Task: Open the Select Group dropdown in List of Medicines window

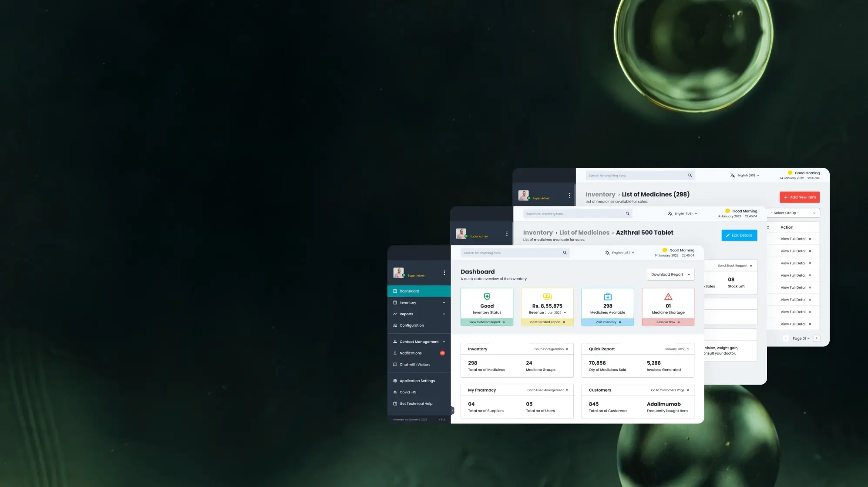Action: point(793,213)
